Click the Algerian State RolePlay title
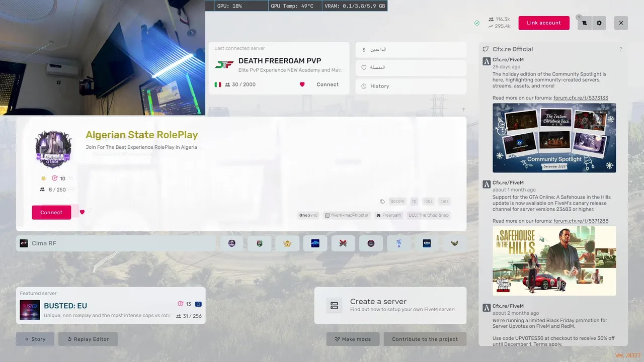Screen dimensions: 644x362 [x=141, y=135]
